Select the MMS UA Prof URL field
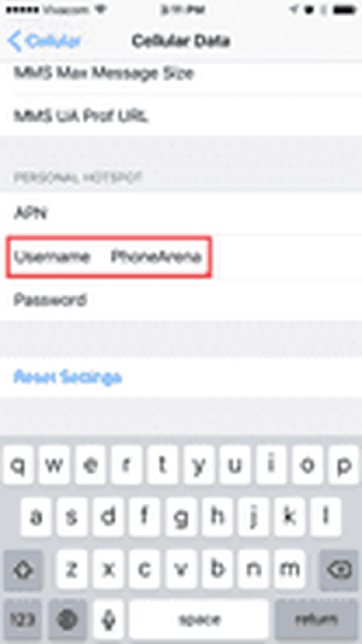Screen dimensions: 362x644 (181, 116)
